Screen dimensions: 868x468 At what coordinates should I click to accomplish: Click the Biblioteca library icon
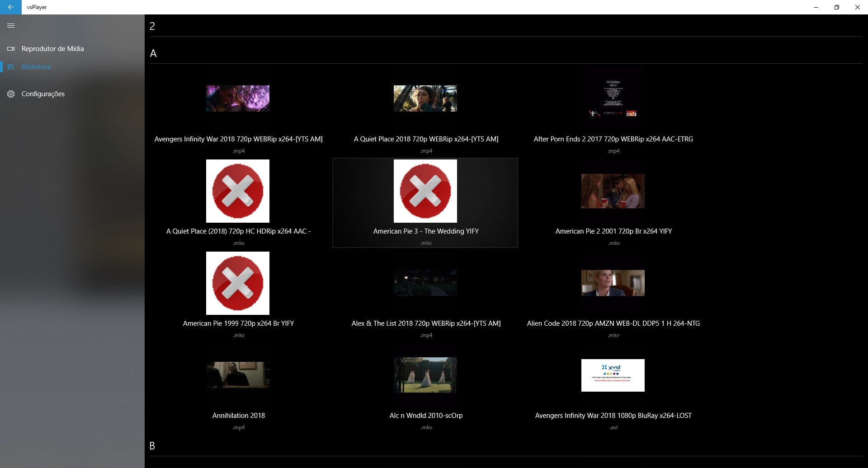[11, 67]
